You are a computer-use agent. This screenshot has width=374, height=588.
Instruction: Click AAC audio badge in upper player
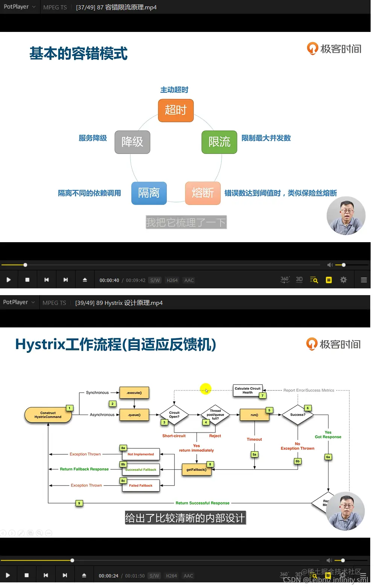pos(189,280)
